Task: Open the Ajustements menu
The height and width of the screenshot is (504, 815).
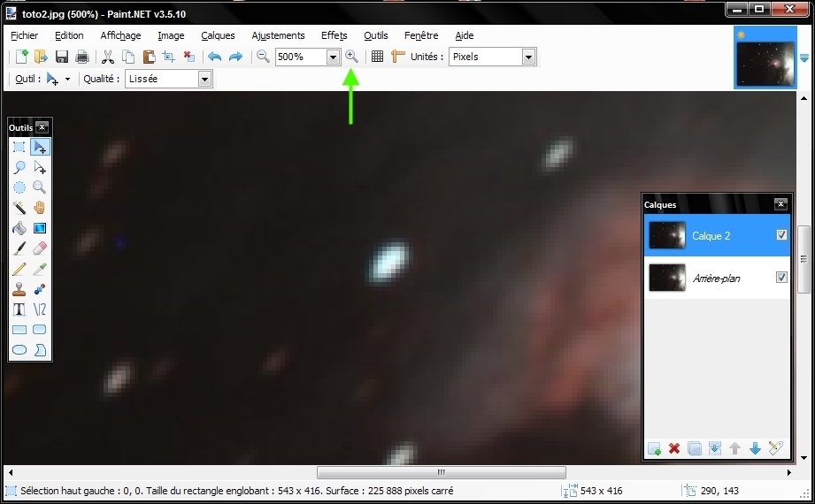Action: coord(278,35)
